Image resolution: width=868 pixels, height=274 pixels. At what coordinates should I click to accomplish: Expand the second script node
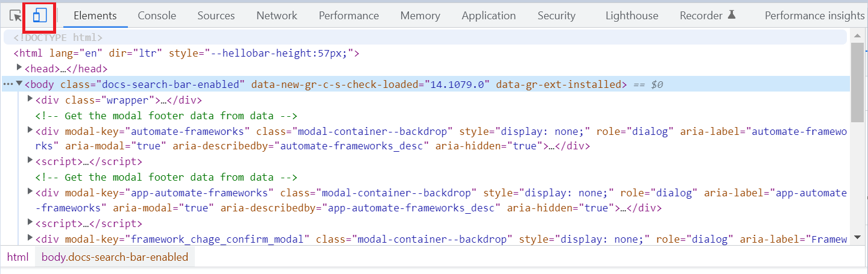coord(31,223)
